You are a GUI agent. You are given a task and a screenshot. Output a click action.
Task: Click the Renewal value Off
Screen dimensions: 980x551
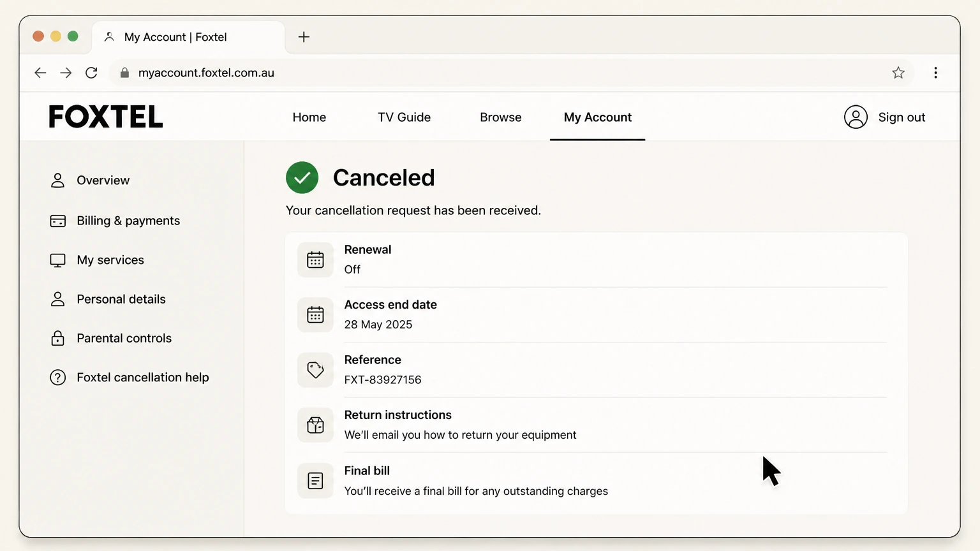tap(352, 269)
